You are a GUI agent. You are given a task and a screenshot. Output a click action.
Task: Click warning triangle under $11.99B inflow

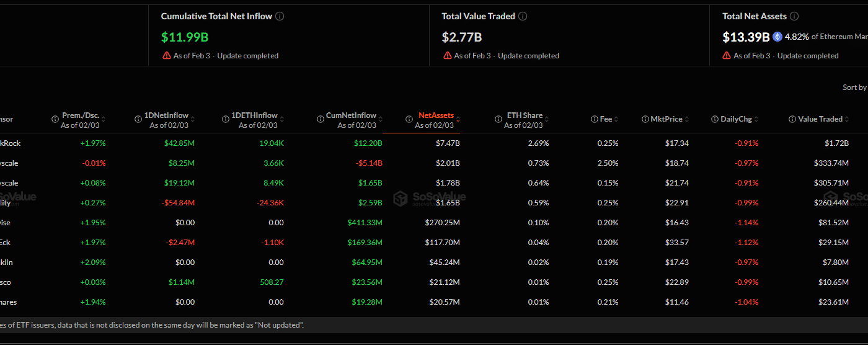click(x=167, y=56)
